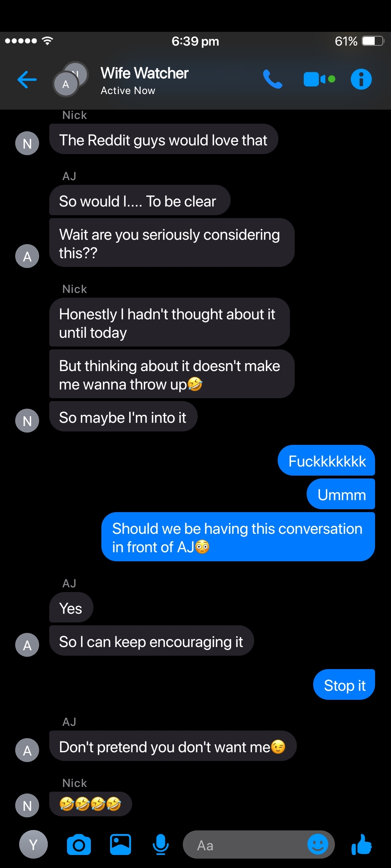This screenshot has width=391, height=868.
Task: Tap the 'Fuckkkkkkk' sent message
Action: coord(326,460)
